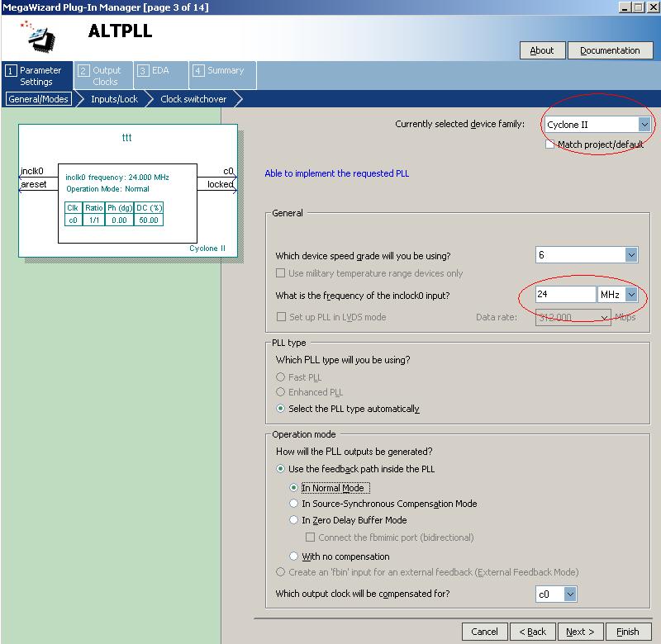661x644 pixels.
Task: Click the Finish button
Action: coord(628,632)
